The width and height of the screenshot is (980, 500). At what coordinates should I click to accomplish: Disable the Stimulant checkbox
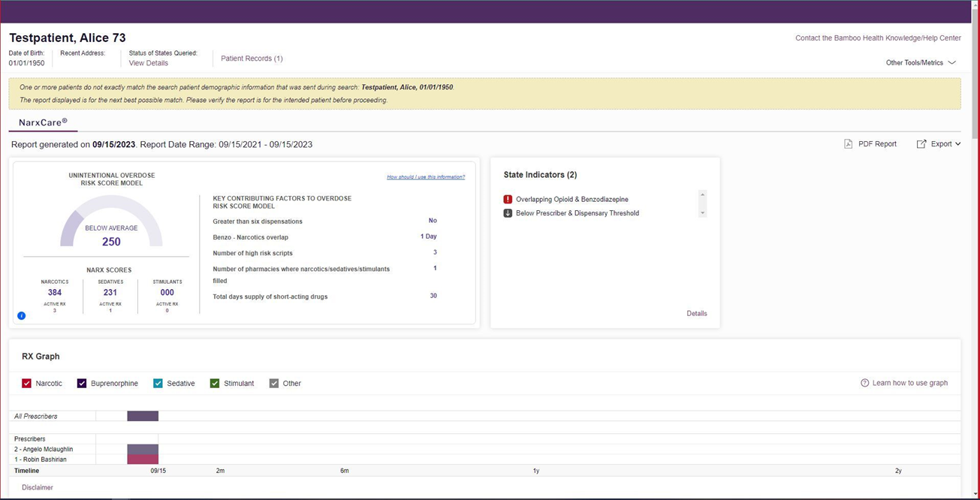(215, 384)
